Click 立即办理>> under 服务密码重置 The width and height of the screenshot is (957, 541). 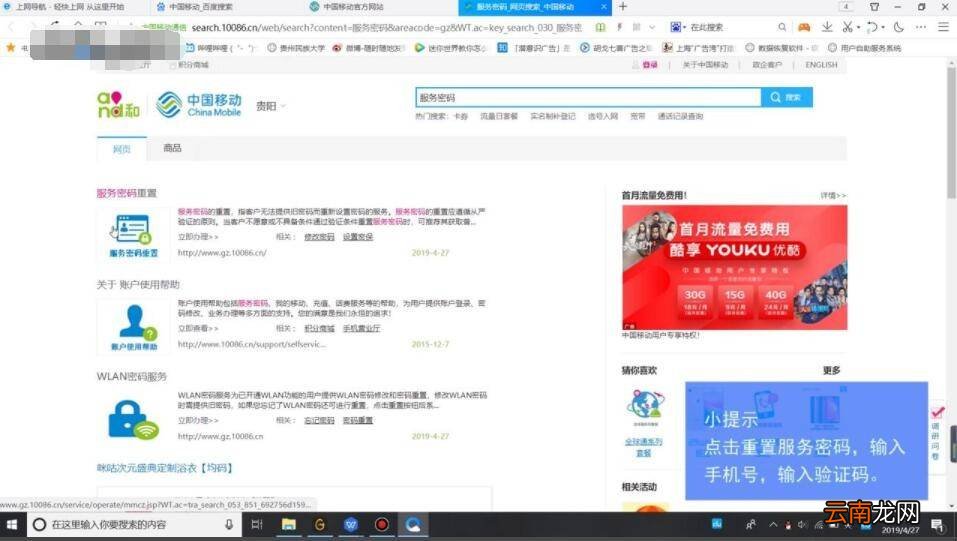tap(198, 237)
